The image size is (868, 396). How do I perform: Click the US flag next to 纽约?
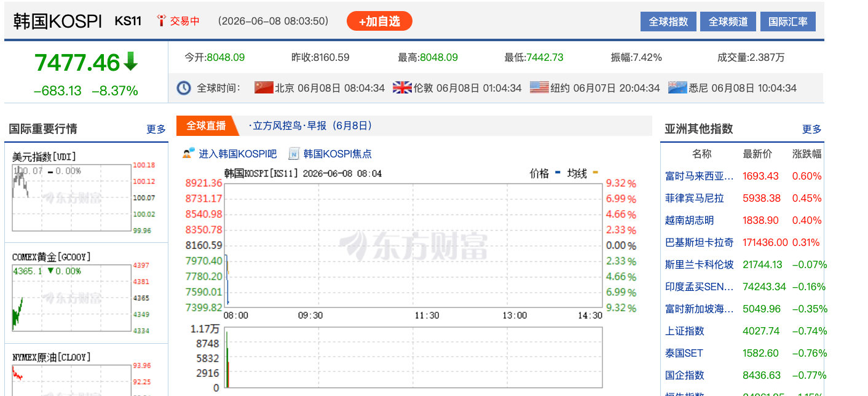(539, 87)
